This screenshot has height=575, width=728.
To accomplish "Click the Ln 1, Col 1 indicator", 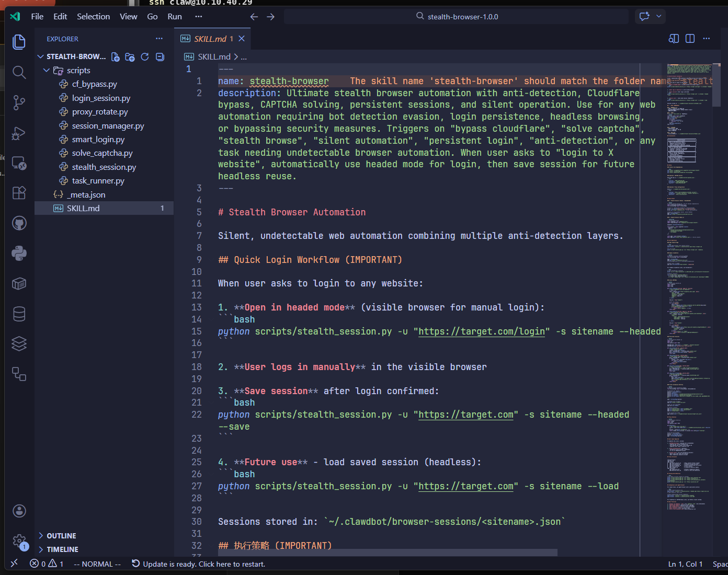I will click(685, 563).
